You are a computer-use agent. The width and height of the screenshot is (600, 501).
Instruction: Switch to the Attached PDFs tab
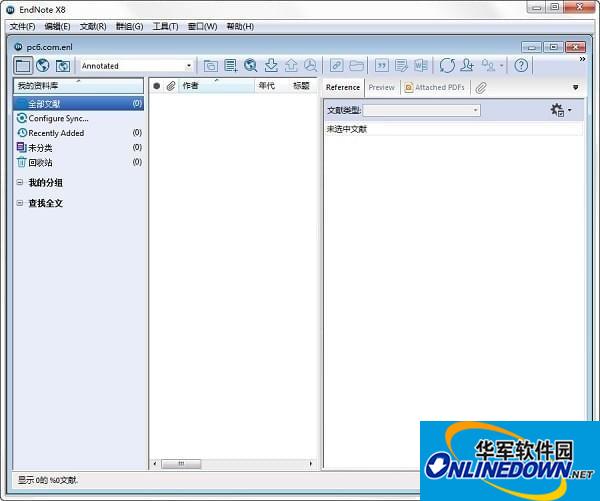[435, 87]
